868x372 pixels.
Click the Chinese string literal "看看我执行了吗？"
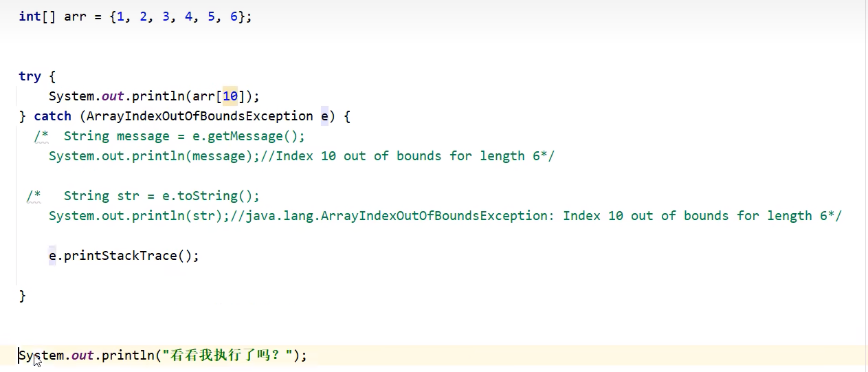(229, 355)
